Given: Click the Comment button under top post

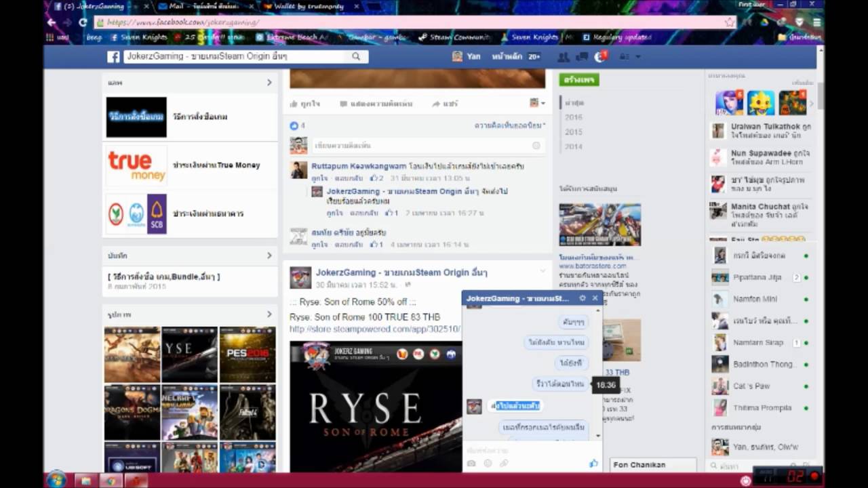Looking at the screenshot, I should (376, 104).
